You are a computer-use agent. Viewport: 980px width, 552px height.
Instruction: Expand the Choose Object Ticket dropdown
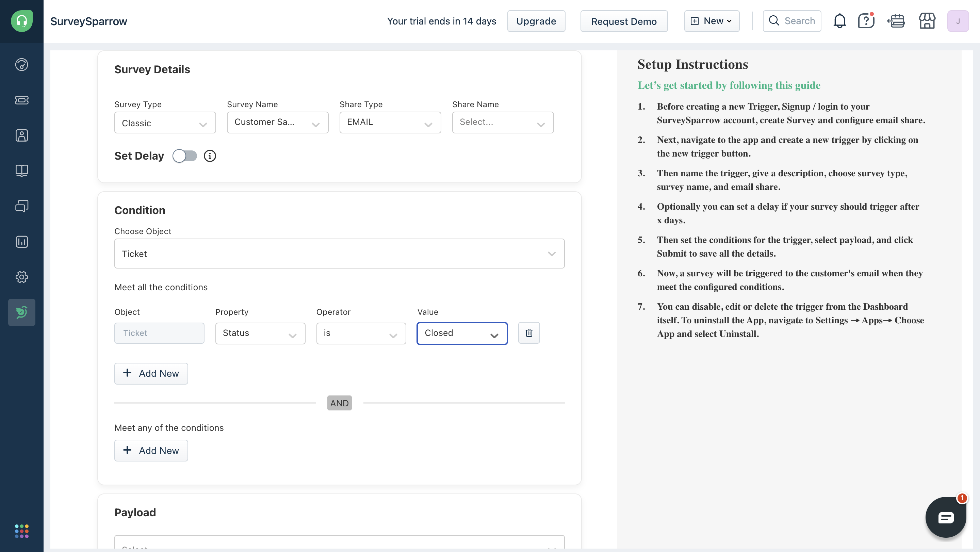click(x=339, y=254)
